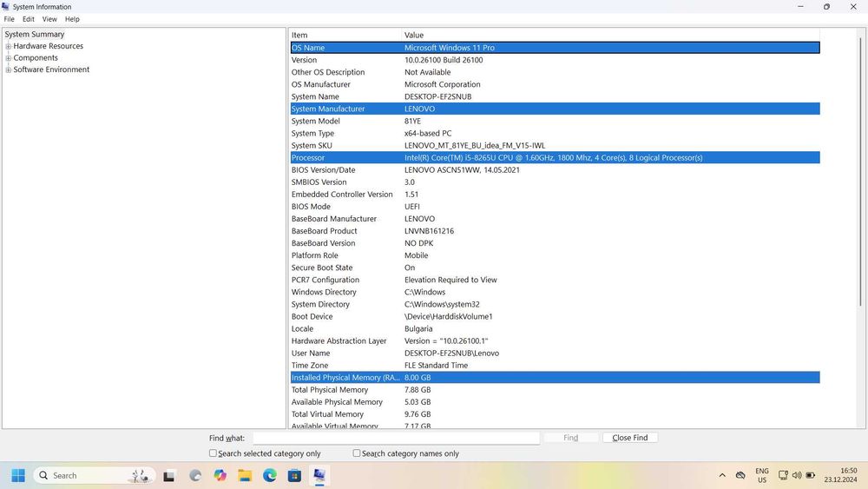Open the View menu
Image resolution: width=868 pixels, height=489 pixels.
click(49, 19)
